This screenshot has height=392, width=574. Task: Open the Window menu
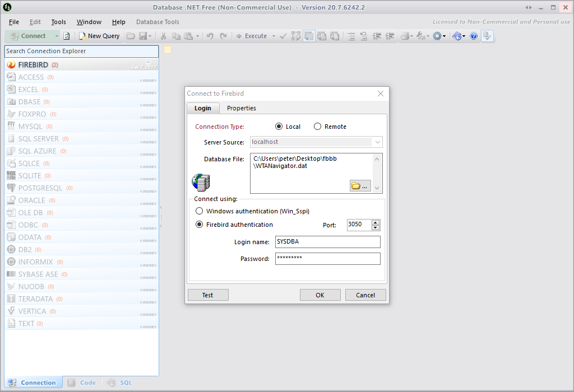point(89,22)
